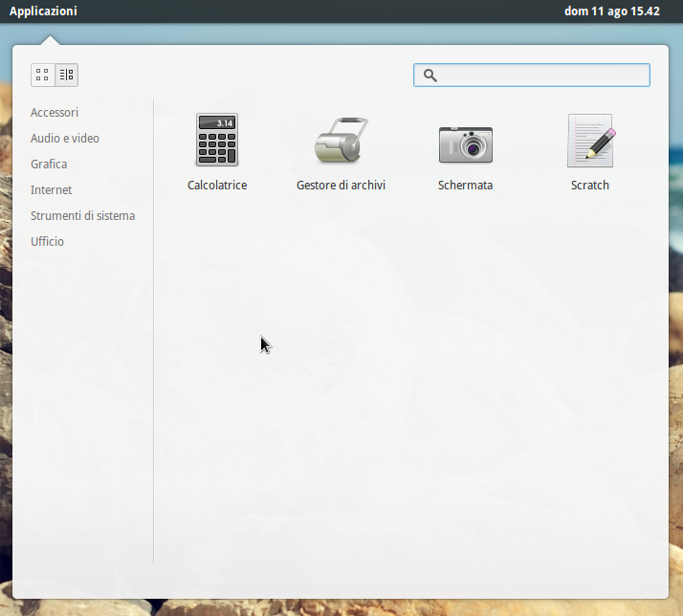Start the Schermata camera icon
The width and height of the screenshot is (683, 616).
(x=466, y=144)
